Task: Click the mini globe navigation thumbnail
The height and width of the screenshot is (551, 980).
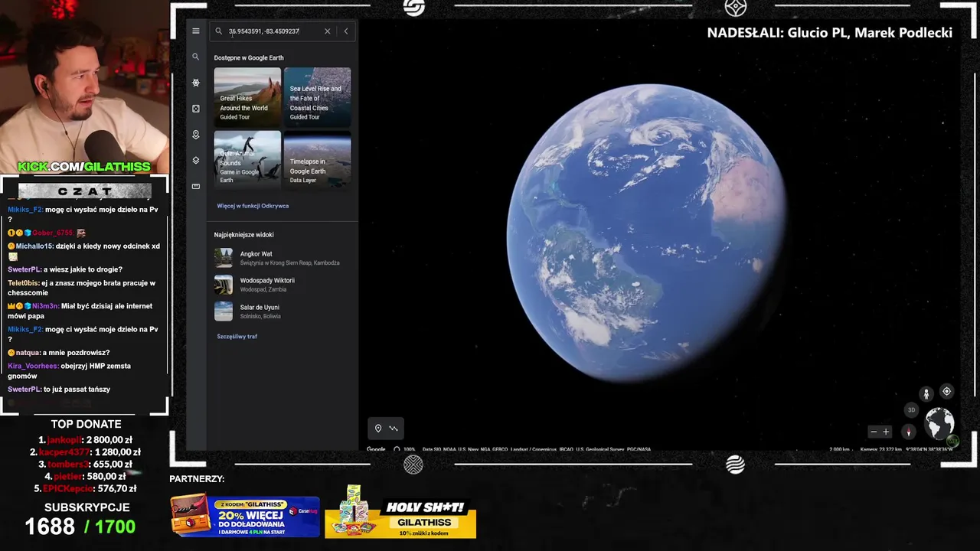Action: click(939, 423)
